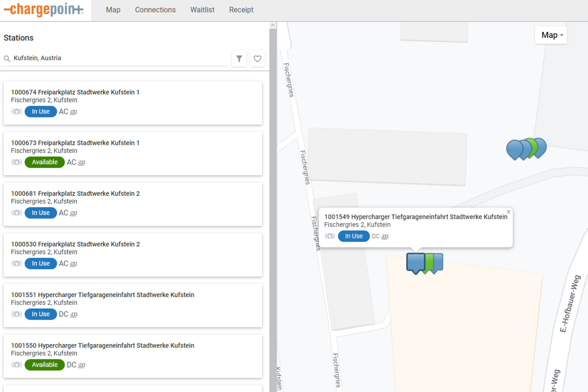Viewport: 588px width, 392px height.
Task: Click the payment icon on station 1000530
Action: (x=73, y=264)
